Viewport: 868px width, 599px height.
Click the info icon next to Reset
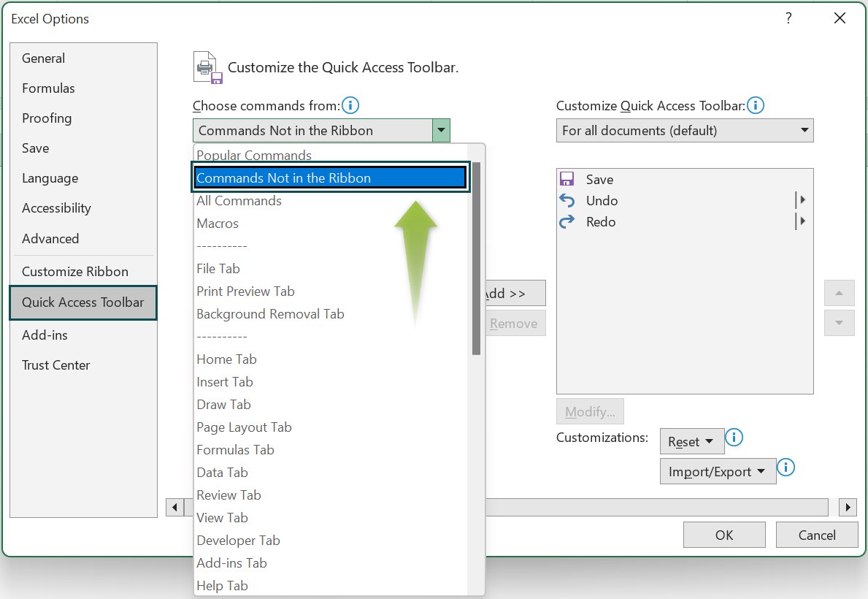point(734,438)
